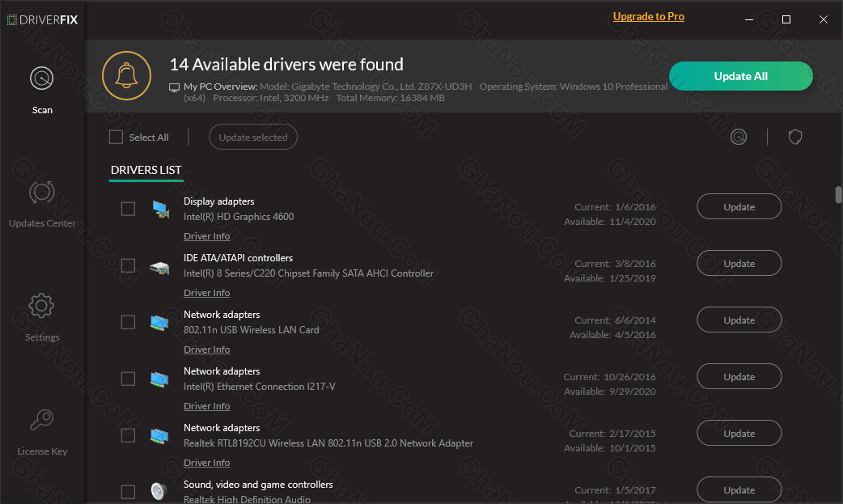Screen dimensions: 843x504
Task: Click the rescan radar icon near the shield
Action: tap(739, 138)
